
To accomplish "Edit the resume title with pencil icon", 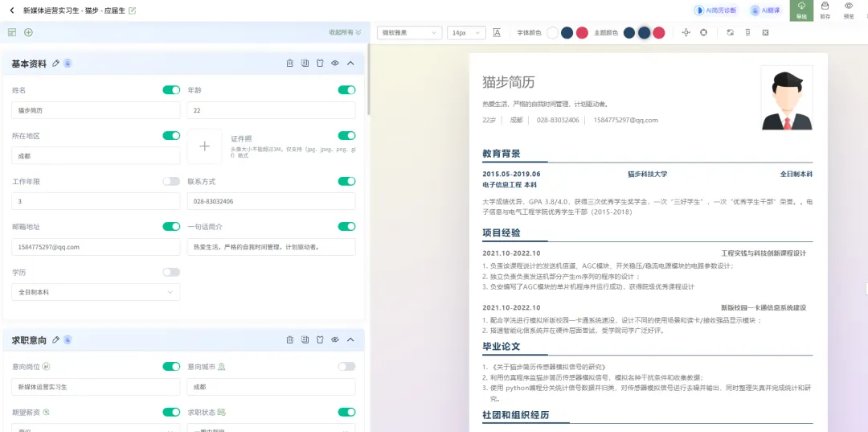I will coord(133,10).
